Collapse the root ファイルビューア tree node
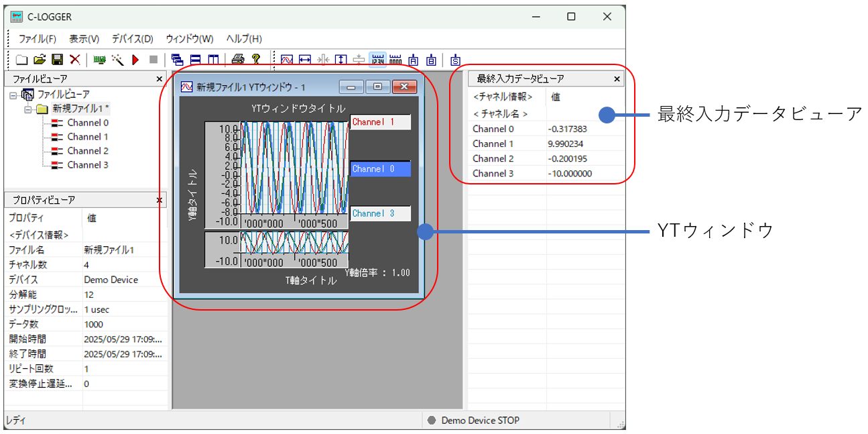 click(x=13, y=95)
